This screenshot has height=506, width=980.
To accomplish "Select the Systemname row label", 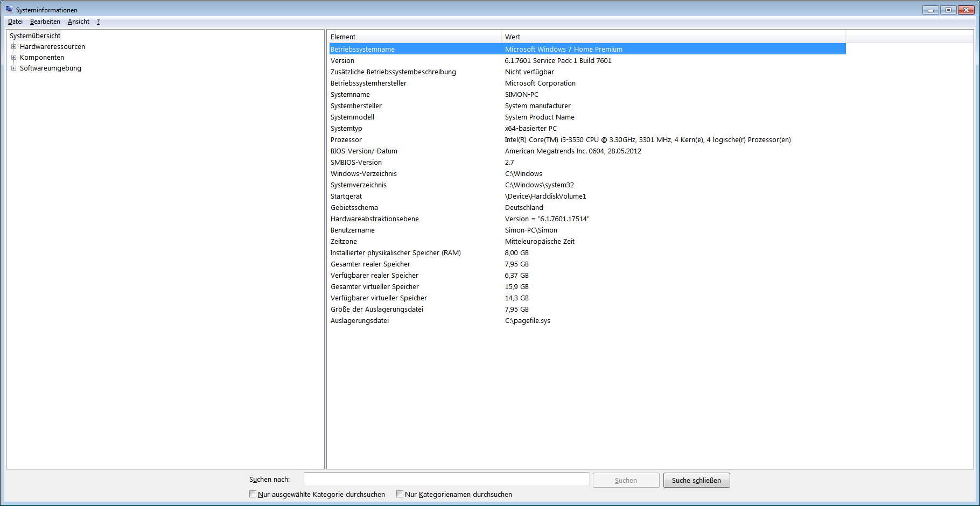I will (x=350, y=94).
